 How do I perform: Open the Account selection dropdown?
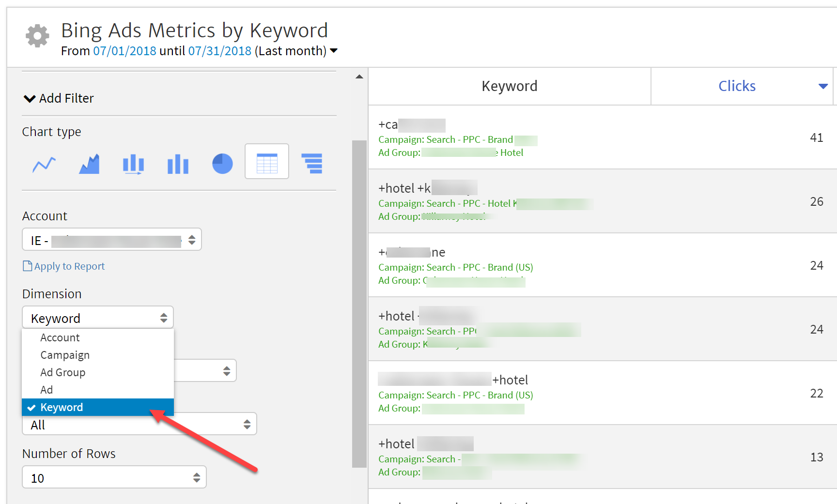point(112,240)
